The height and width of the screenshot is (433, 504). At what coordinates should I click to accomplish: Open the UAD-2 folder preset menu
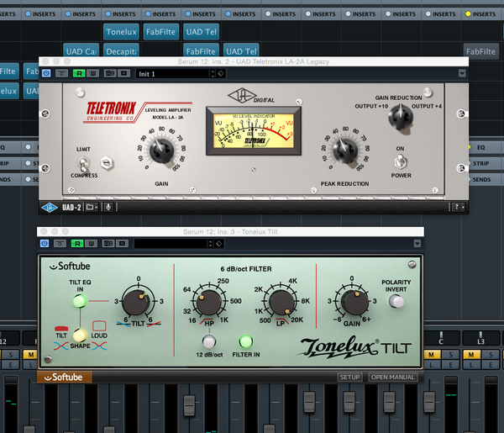tap(92, 208)
